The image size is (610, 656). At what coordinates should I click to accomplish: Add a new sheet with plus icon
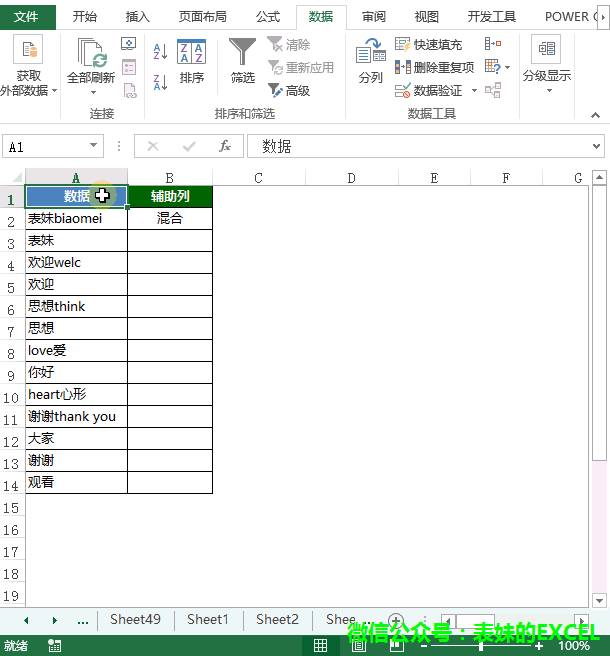395,620
